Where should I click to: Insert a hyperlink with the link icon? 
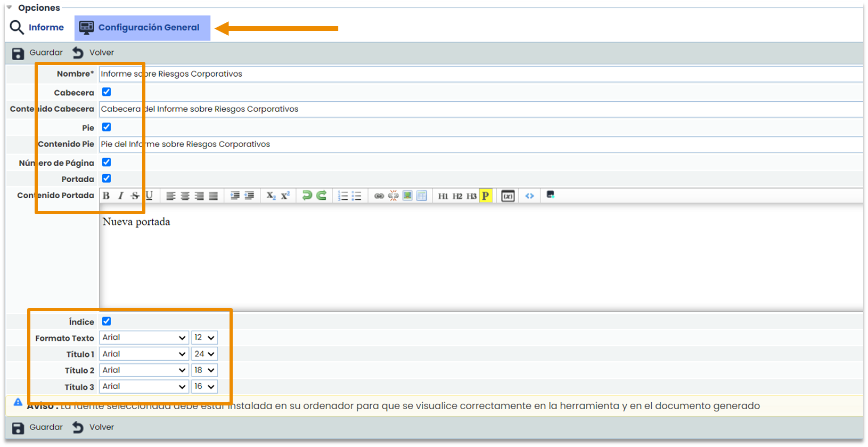click(x=379, y=196)
